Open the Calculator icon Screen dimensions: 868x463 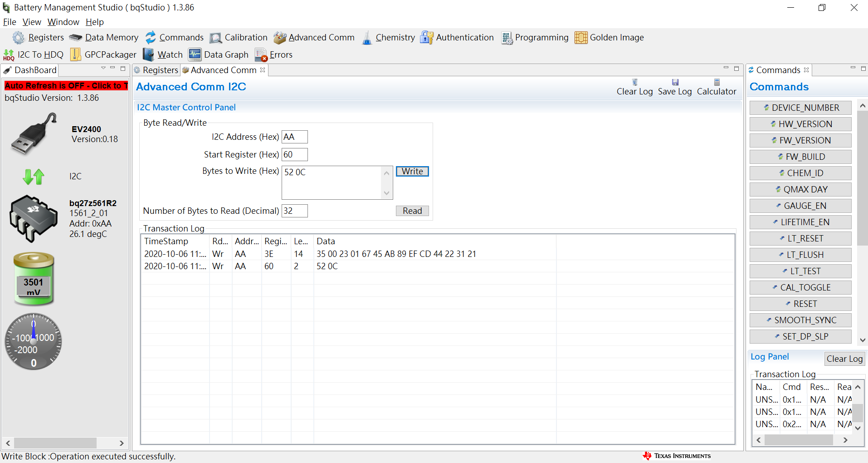pos(717,82)
